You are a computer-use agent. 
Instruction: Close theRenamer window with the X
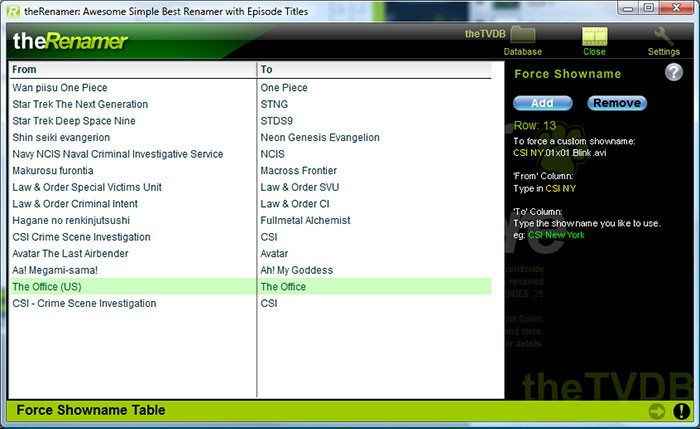click(x=676, y=8)
